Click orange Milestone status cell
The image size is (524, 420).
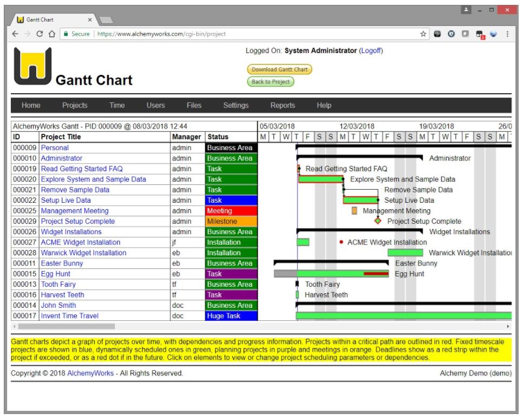pos(231,221)
